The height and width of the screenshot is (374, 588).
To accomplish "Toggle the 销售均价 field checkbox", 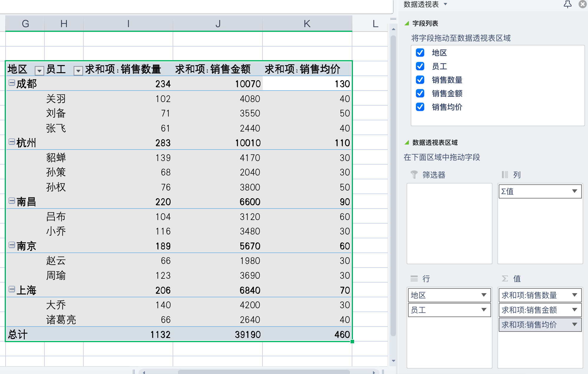I will 420,107.
